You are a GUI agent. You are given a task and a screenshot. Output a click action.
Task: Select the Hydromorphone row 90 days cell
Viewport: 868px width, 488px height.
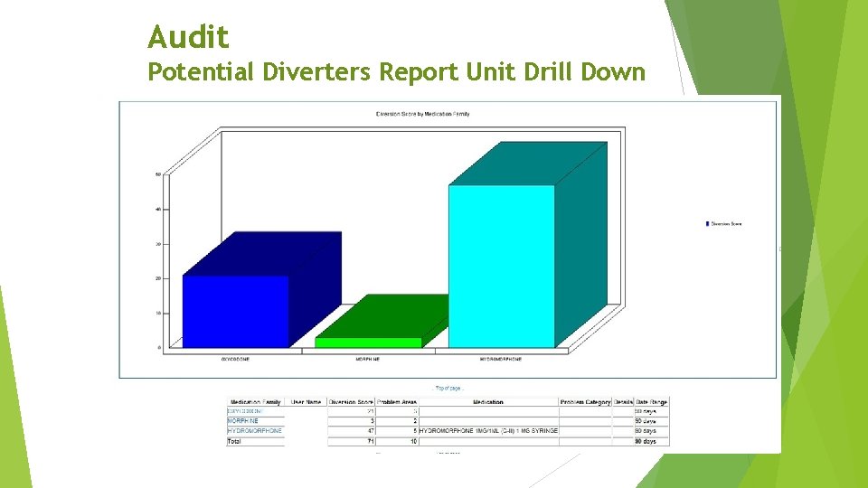coord(652,430)
